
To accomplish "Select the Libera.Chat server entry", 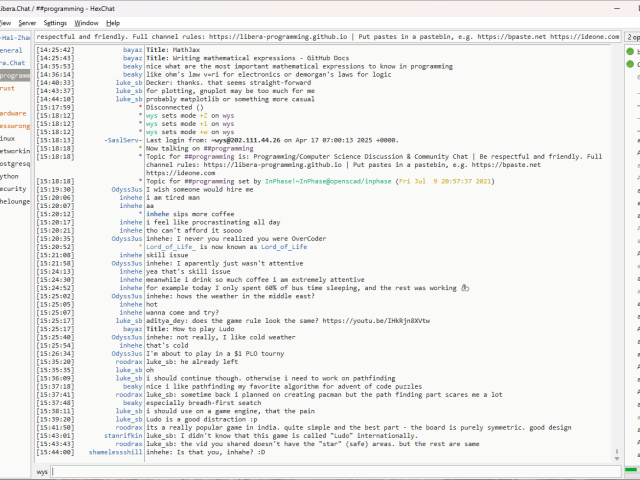I will tap(12, 62).
